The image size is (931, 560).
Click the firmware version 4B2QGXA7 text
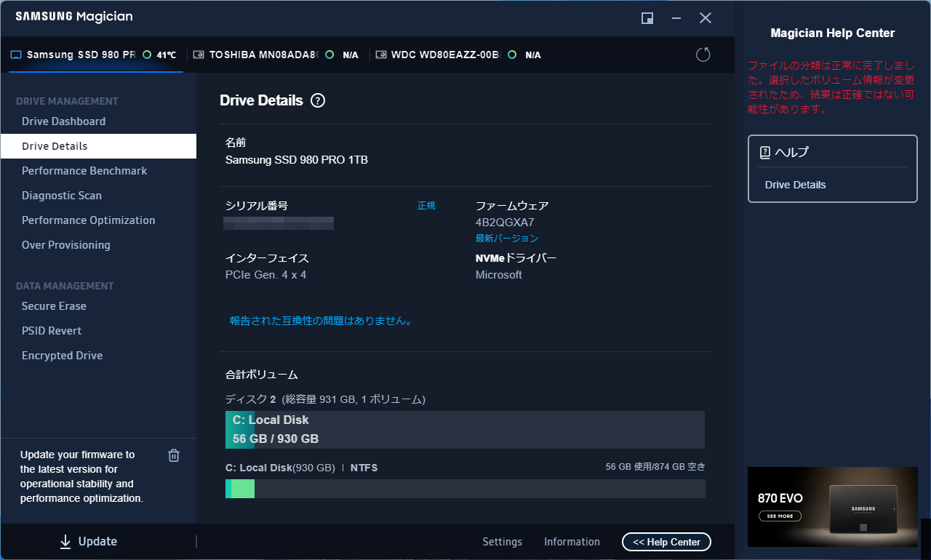pos(505,223)
